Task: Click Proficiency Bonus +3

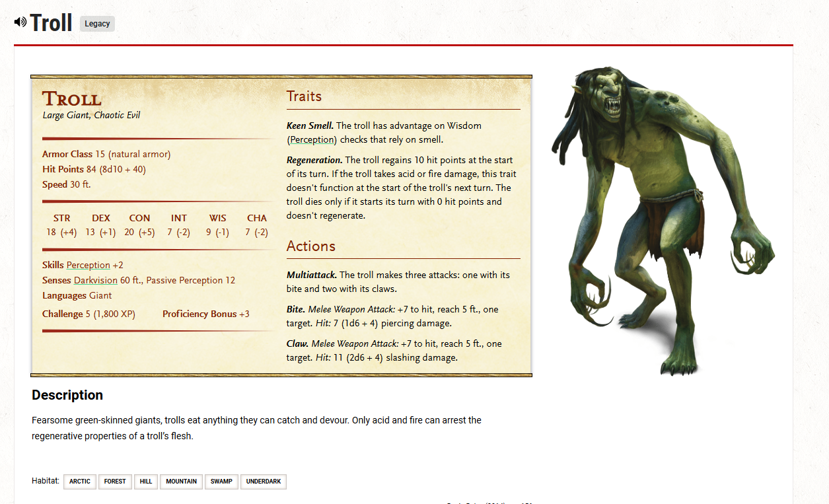Action: (206, 314)
